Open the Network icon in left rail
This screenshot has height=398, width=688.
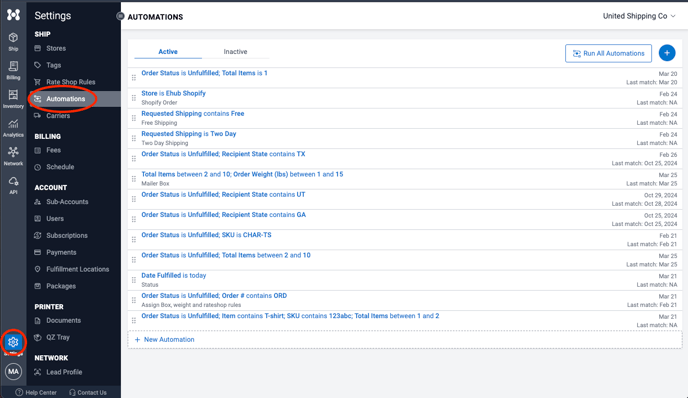tap(13, 156)
